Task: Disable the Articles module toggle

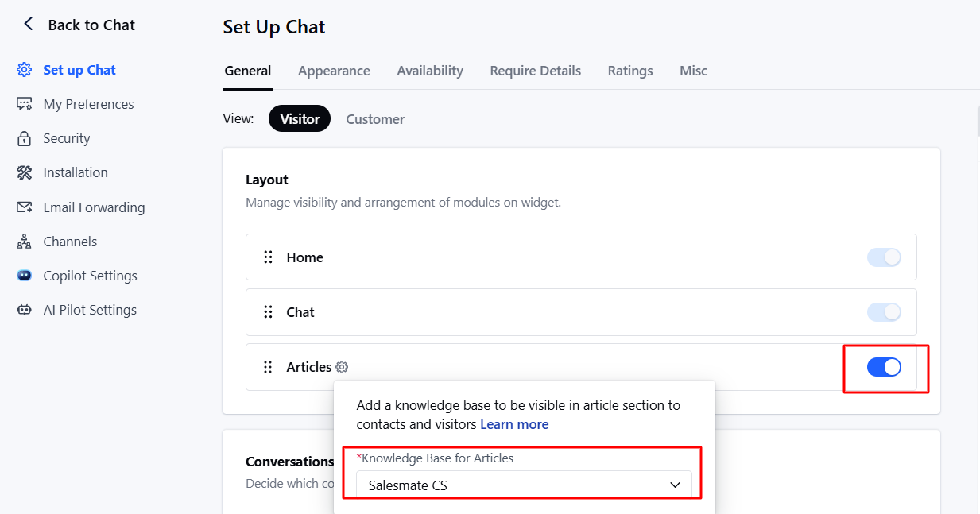Action: [884, 367]
